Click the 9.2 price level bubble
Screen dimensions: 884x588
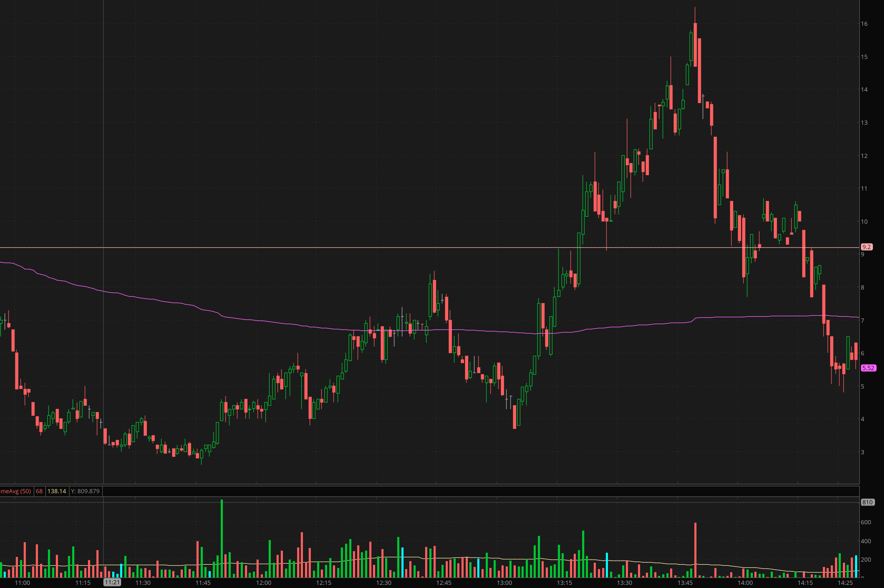click(x=866, y=247)
